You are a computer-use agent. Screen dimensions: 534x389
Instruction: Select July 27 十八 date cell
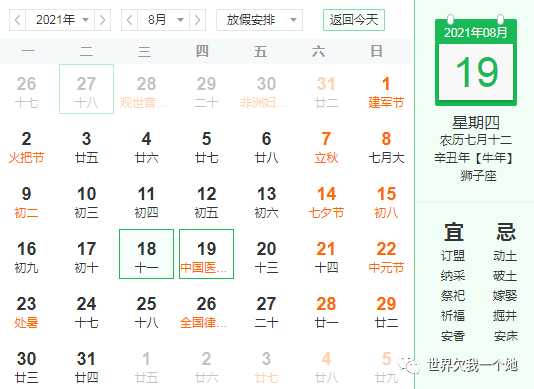click(x=87, y=89)
